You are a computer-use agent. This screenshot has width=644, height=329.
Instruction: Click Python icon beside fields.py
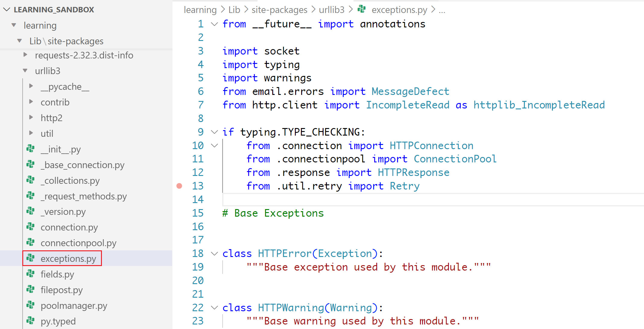30,274
